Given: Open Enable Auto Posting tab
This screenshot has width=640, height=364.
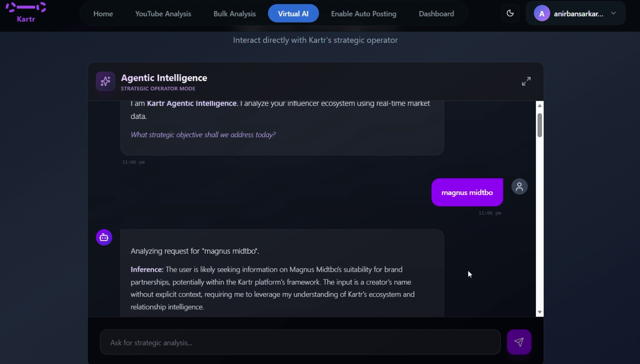Looking at the screenshot, I should [x=364, y=14].
